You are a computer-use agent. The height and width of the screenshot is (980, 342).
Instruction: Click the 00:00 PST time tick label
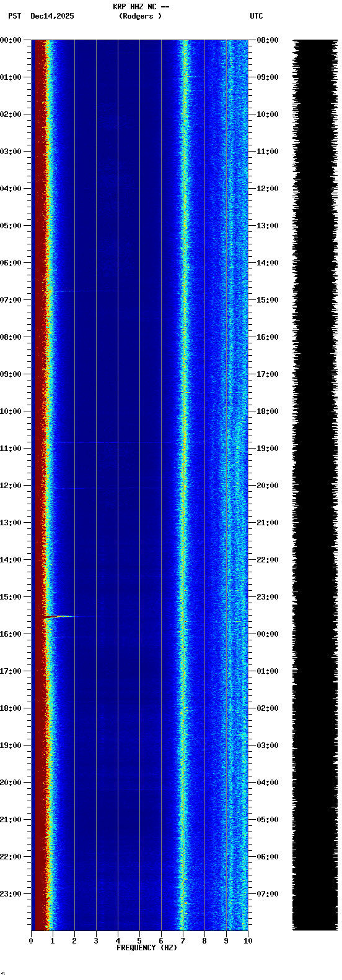[11, 40]
